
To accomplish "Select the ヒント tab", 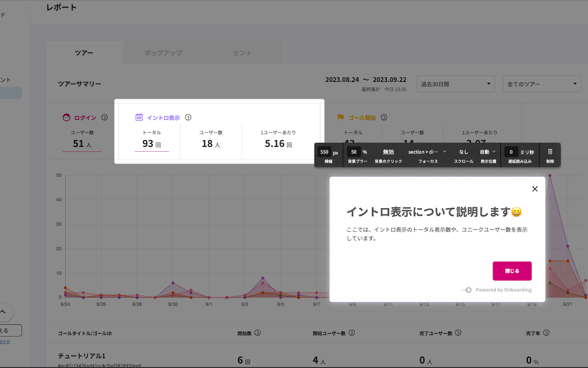I will 242,52.
